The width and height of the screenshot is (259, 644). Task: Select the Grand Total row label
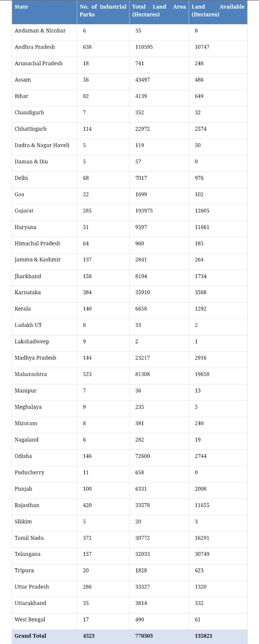[30, 636]
